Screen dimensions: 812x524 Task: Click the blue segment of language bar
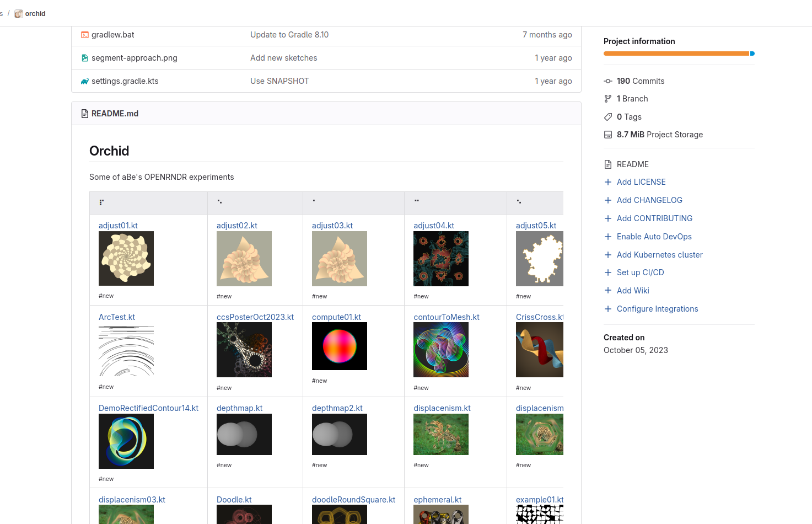click(752, 54)
